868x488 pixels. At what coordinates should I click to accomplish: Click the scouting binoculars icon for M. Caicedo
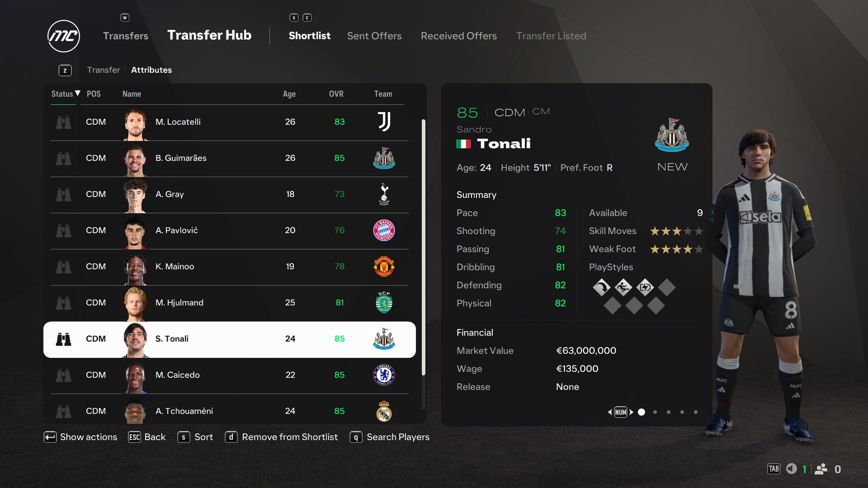click(x=63, y=374)
